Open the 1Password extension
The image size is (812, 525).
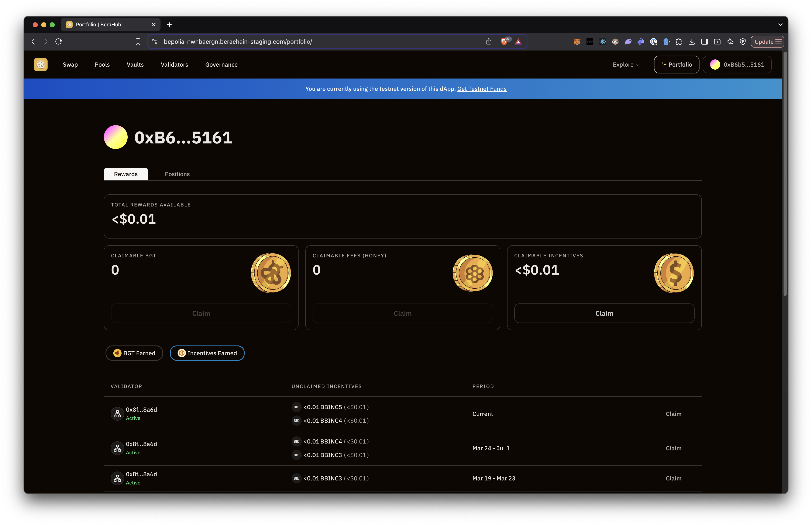[653, 42]
